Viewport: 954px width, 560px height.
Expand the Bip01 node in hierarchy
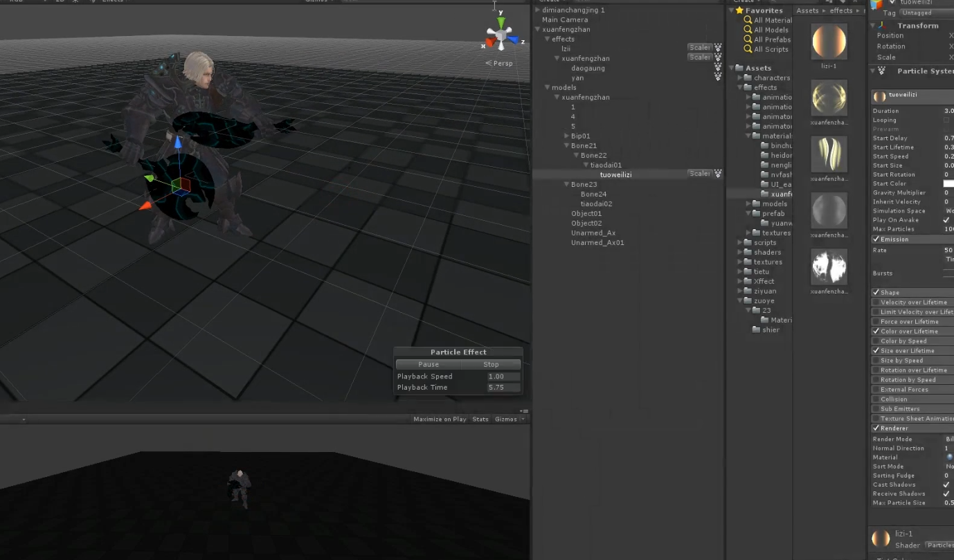point(566,136)
